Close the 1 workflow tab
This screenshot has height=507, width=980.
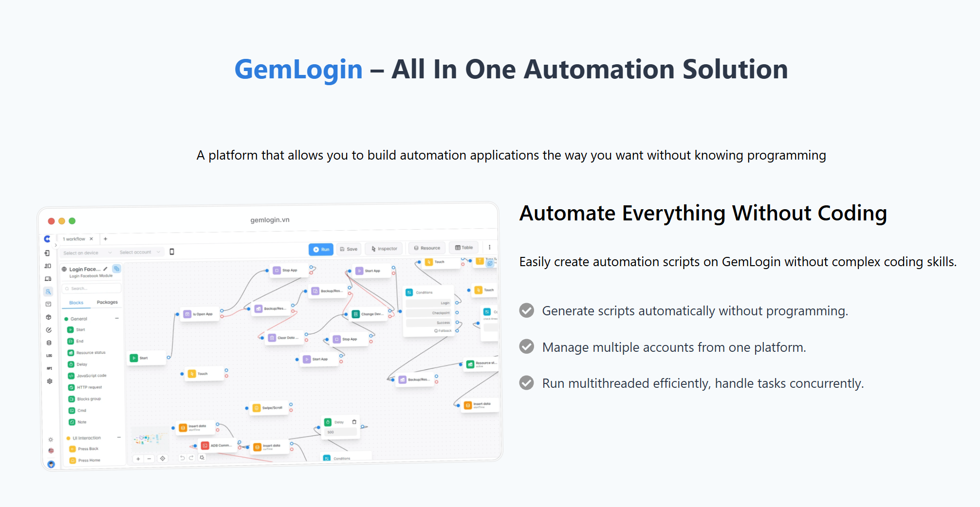coord(91,239)
